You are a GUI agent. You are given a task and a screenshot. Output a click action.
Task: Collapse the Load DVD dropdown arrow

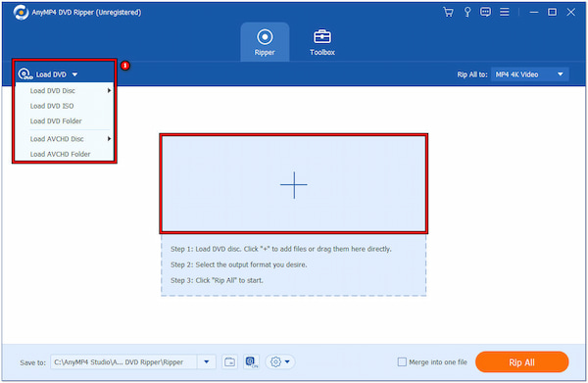[74, 74]
